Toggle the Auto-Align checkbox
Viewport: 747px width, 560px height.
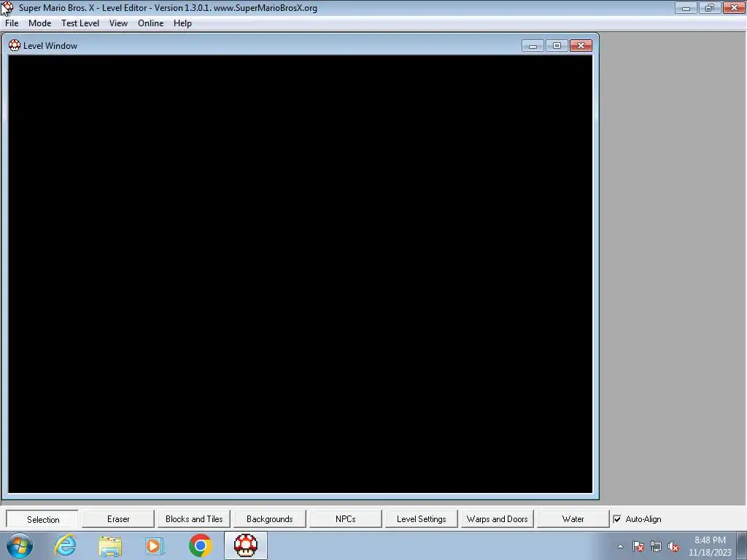[617, 519]
